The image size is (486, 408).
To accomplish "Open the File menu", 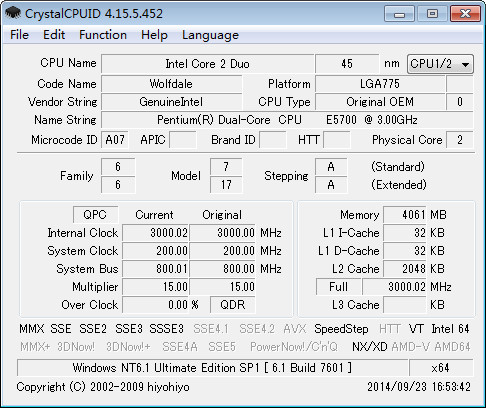I will tap(19, 35).
